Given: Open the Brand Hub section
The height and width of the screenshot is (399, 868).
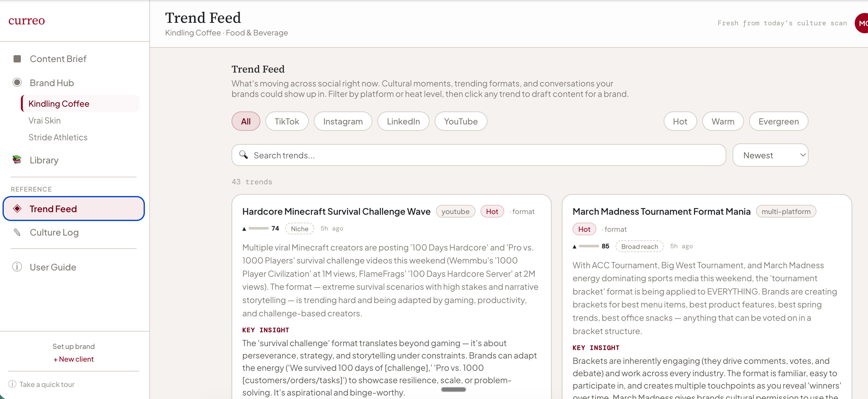Looking at the screenshot, I should (52, 83).
